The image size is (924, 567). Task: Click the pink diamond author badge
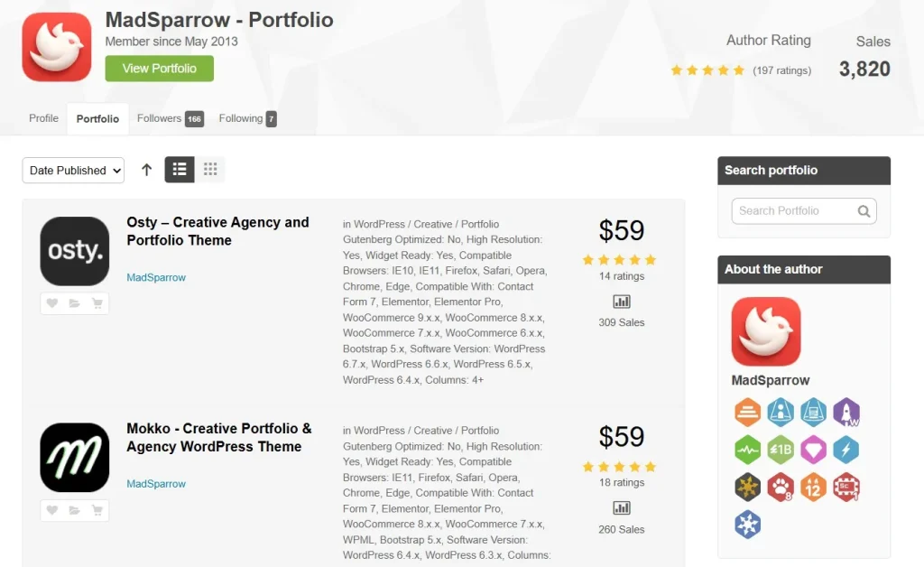point(813,450)
